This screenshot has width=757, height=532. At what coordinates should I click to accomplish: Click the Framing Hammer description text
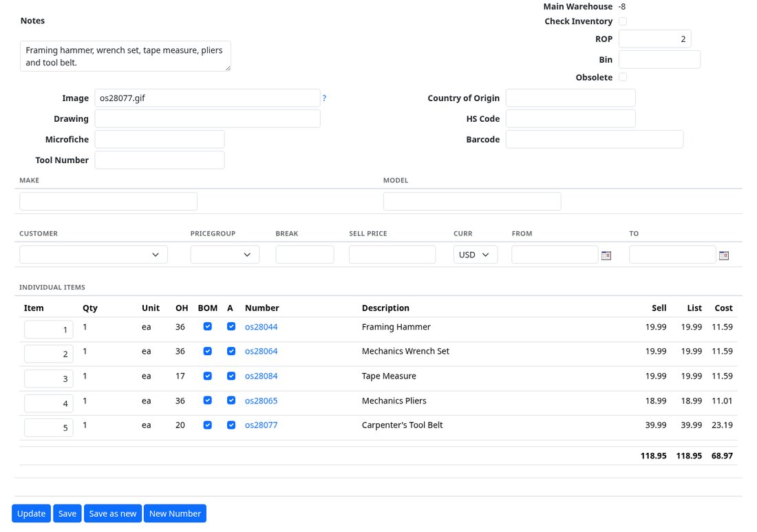click(x=396, y=327)
